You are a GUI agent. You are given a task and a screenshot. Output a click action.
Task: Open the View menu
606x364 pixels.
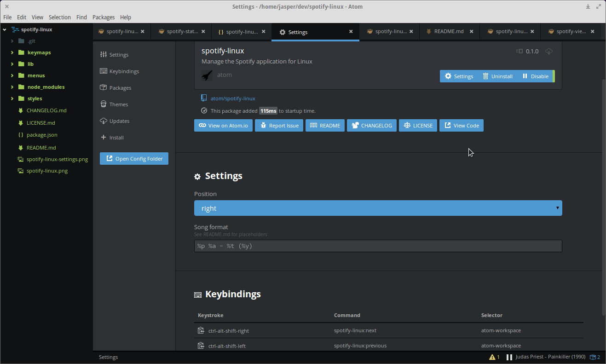[x=37, y=17]
